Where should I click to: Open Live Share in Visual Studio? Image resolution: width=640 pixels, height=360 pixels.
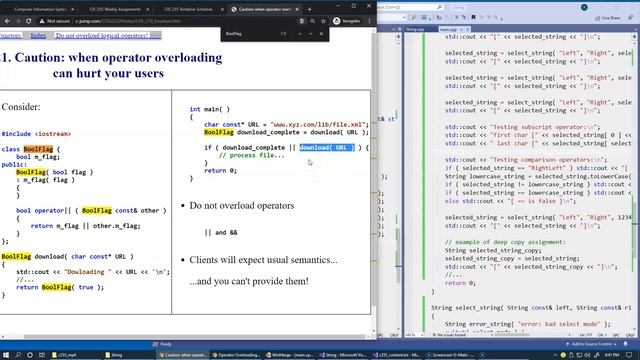[608, 18]
